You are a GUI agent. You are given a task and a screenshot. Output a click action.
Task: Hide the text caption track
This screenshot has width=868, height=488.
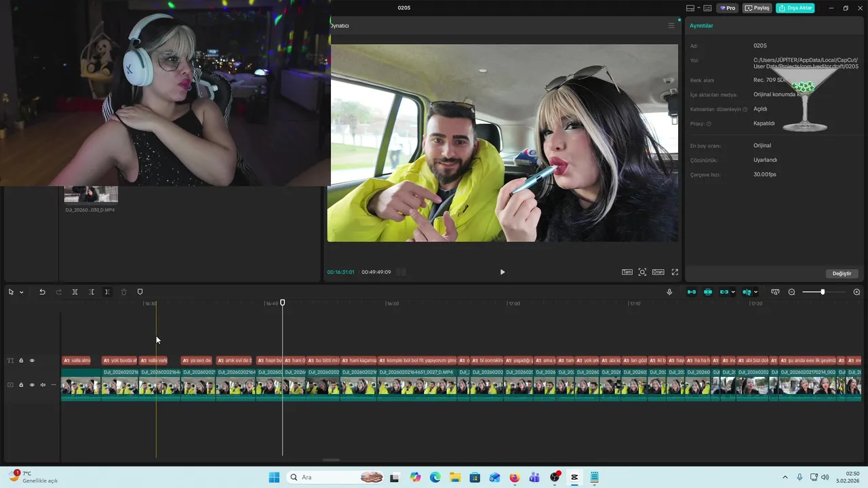coord(32,361)
